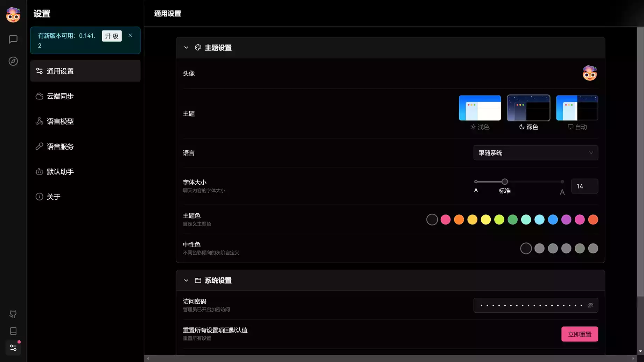
Task: Open the GitHub icon in sidebar
Action: pyautogui.click(x=13, y=314)
